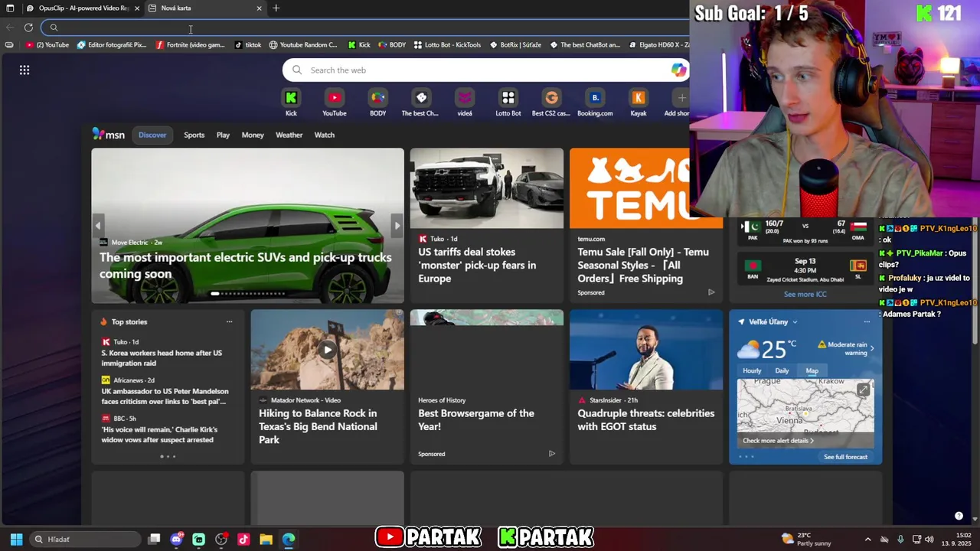Open the MSN help question-mark icon
This screenshot has width=980, height=551.
pos(959,516)
